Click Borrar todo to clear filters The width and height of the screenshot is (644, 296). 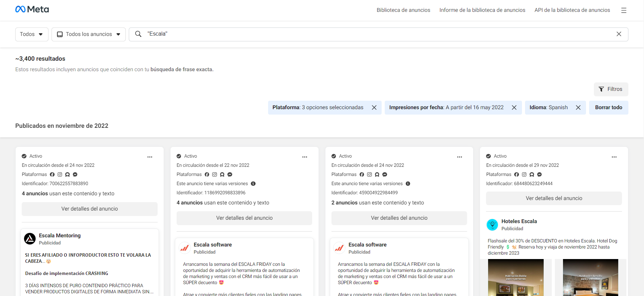tap(608, 107)
